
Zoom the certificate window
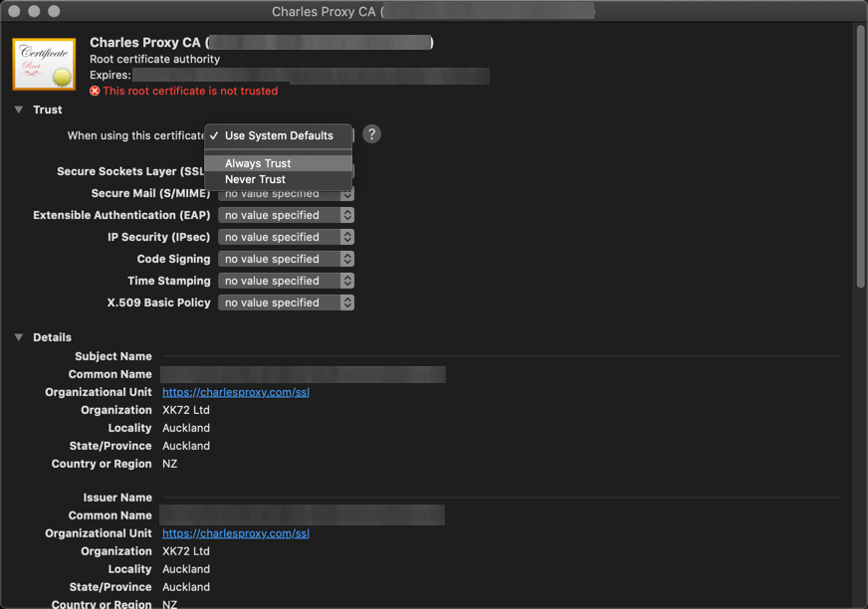[54, 11]
